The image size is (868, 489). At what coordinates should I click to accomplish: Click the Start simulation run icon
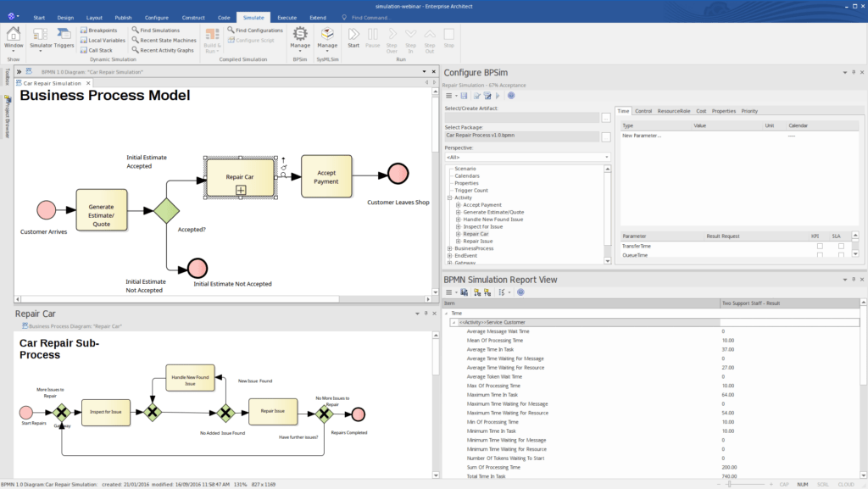353,34
